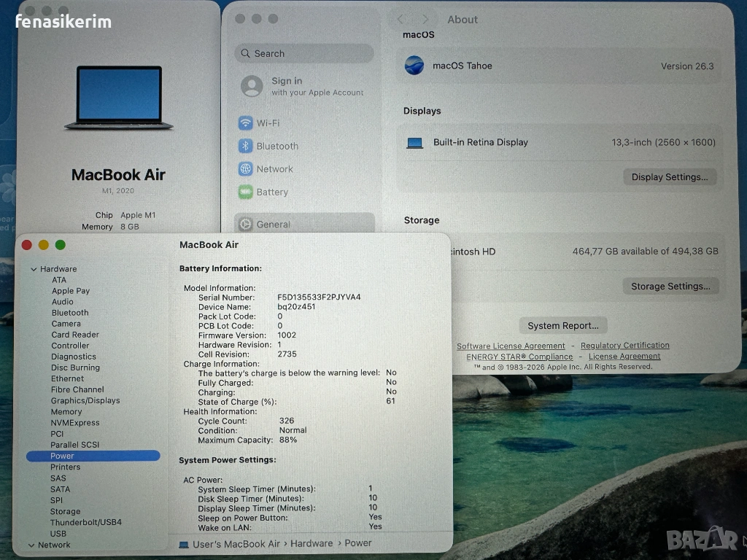
Task: Click Hardware in the path bar
Action: 311,543
